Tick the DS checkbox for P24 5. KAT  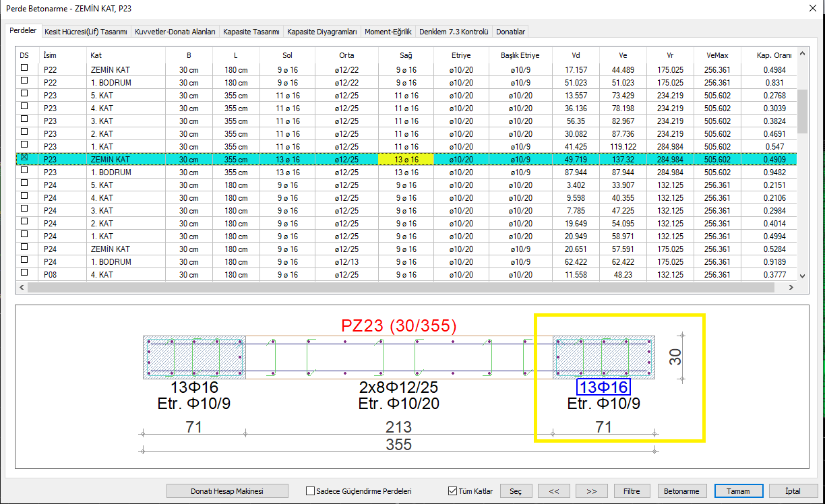point(25,183)
